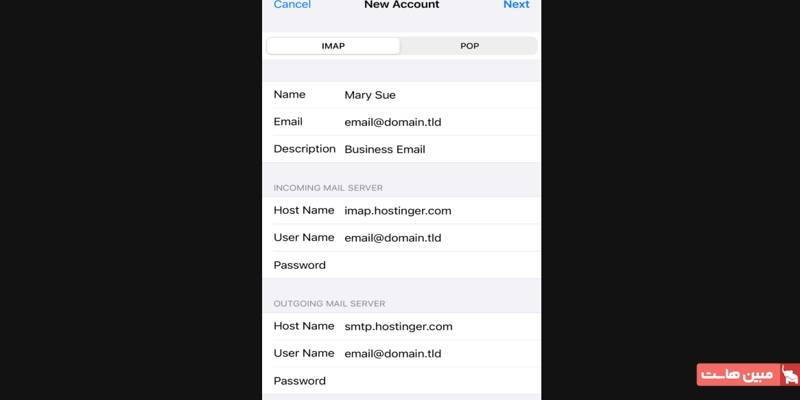Edit incoming Host Name imap.hostinger.com
Image resolution: width=800 pixels, height=400 pixels.
point(402,211)
